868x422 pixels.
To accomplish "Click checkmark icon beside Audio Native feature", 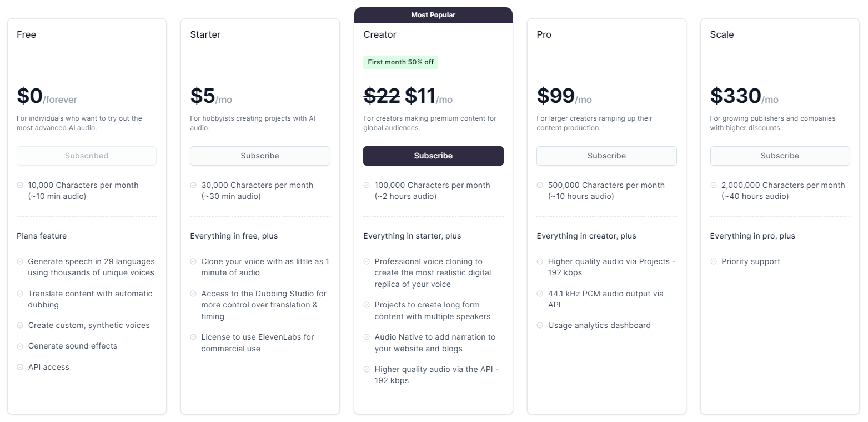I will (x=367, y=337).
